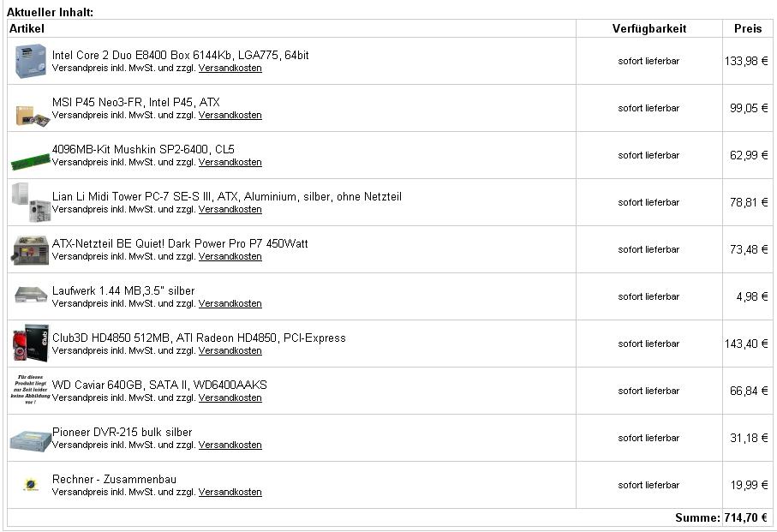
Task: Click the Lian Li Midi Tower case image
Action: (x=31, y=202)
